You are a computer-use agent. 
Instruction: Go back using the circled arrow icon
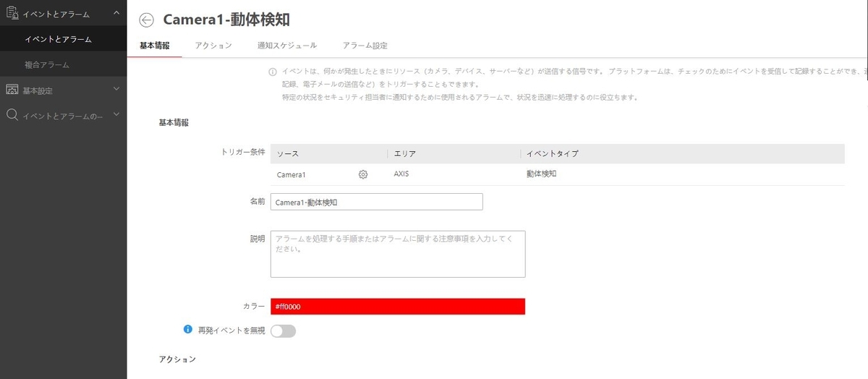tap(147, 21)
